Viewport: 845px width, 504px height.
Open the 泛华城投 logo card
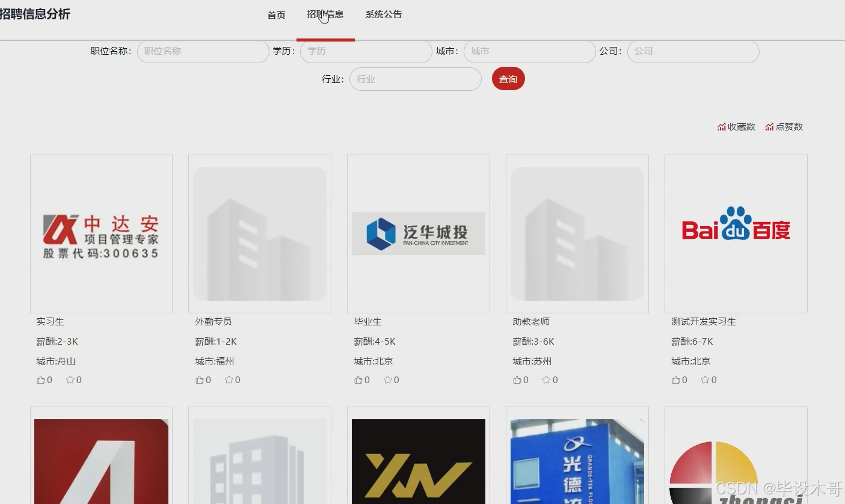pos(419,234)
